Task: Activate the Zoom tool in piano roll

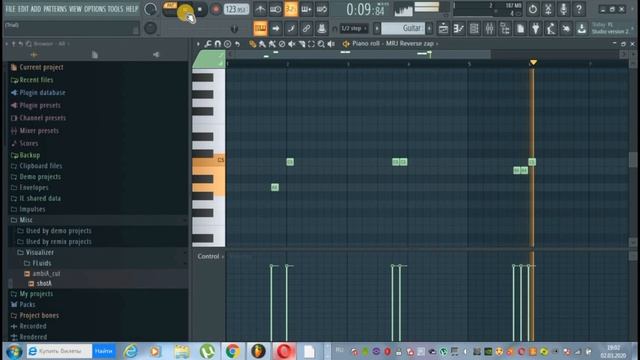Action: pyautogui.click(x=321, y=44)
